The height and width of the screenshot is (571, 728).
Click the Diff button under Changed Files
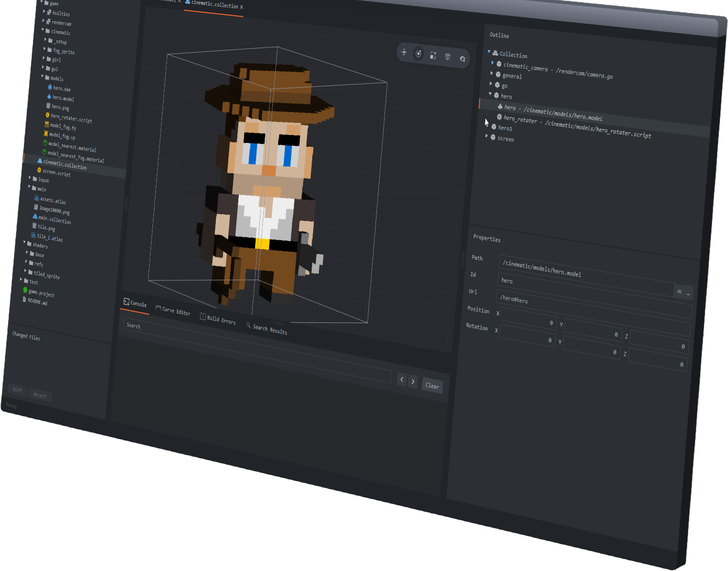(17, 389)
